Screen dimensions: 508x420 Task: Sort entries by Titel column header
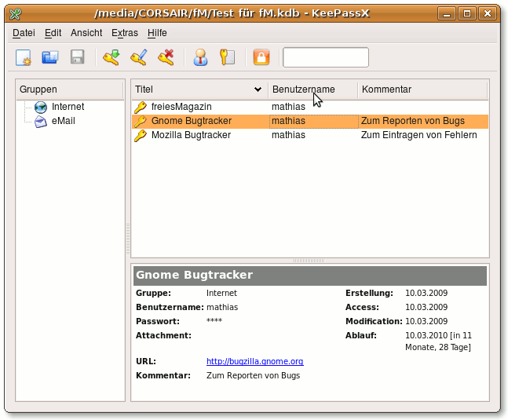click(199, 89)
